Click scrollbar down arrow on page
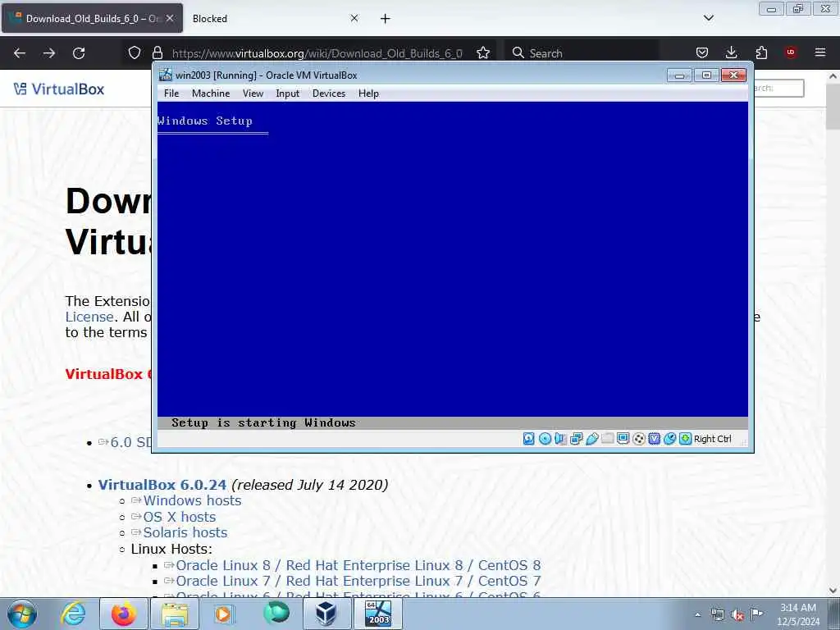This screenshot has height=630, width=840. [x=833, y=591]
